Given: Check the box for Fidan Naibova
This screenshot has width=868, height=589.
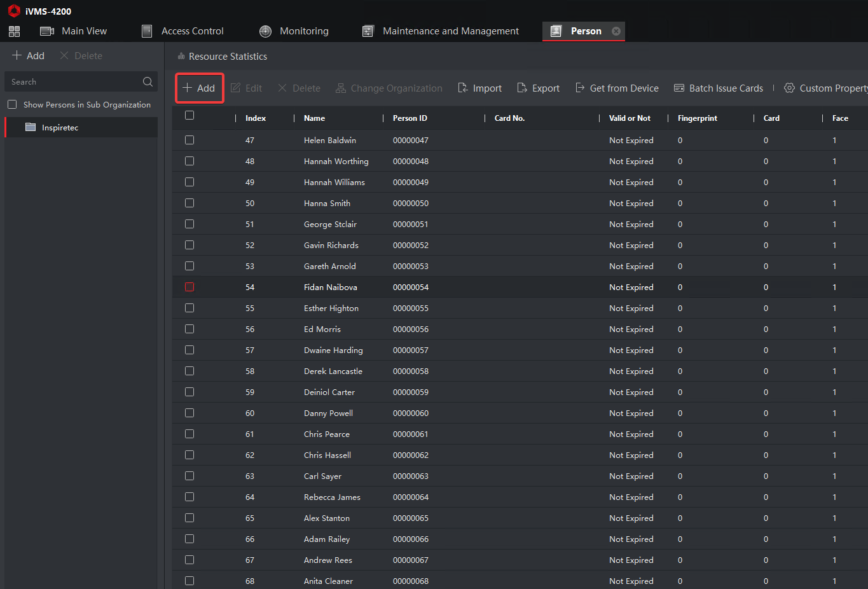Looking at the screenshot, I should pyautogui.click(x=189, y=287).
